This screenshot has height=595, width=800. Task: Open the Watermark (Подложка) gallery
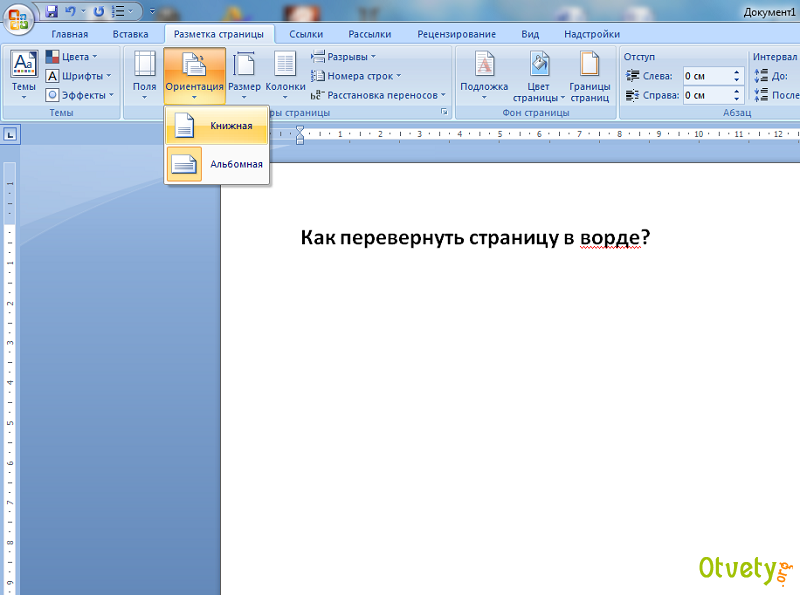484,76
